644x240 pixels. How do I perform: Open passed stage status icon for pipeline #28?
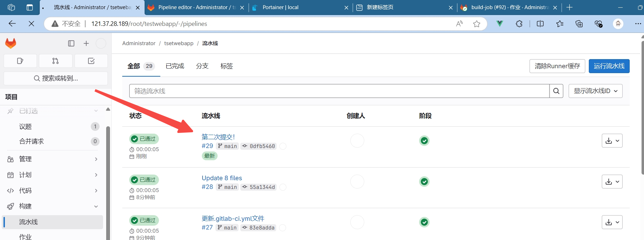(x=424, y=182)
